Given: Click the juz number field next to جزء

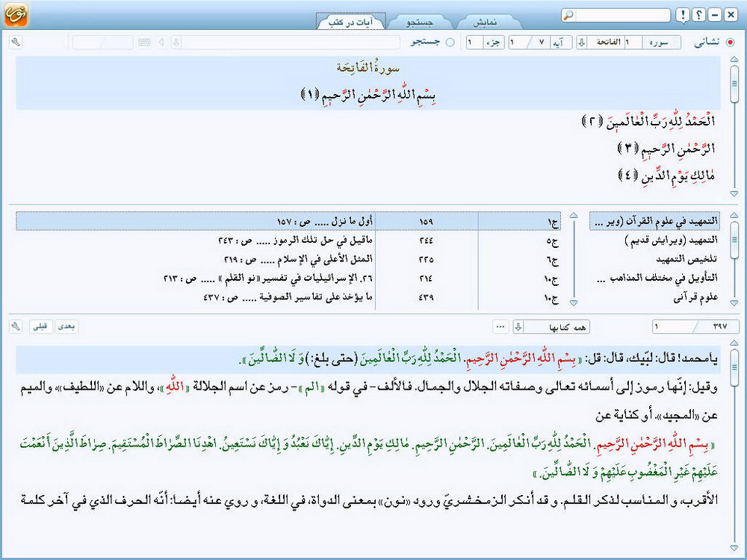Looking at the screenshot, I should point(475,43).
